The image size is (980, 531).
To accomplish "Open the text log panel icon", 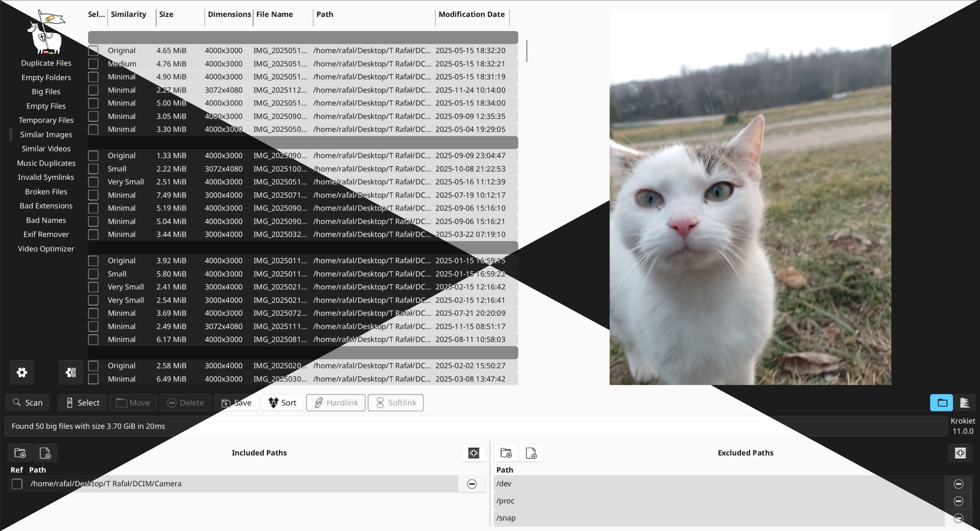I will coord(964,402).
